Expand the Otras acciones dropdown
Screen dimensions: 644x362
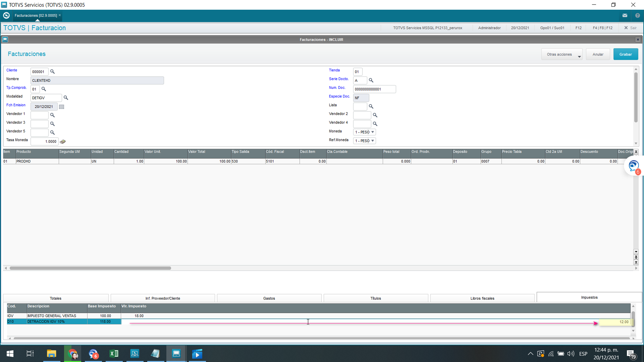[x=562, y=54]
